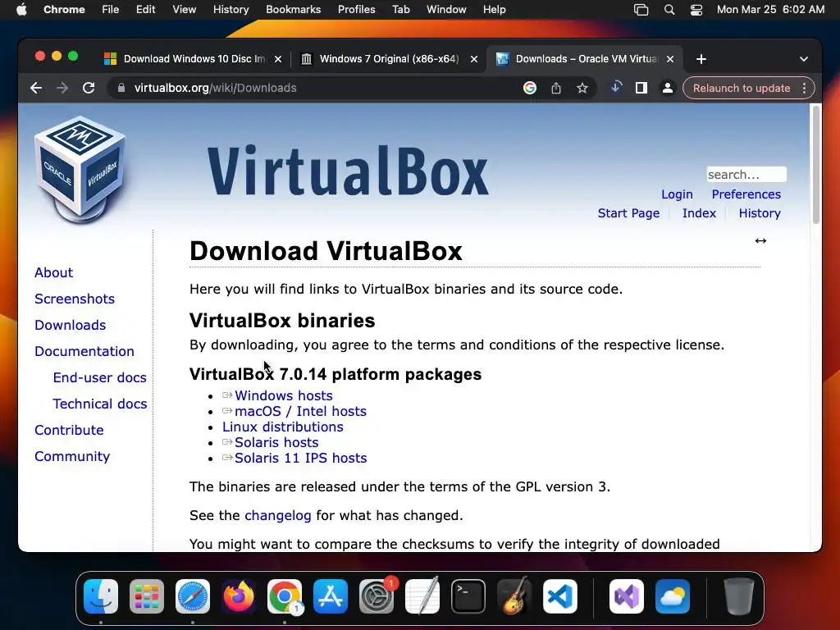Open Chrome downloads indicator
Image resolution: width=840 pixels, height=630 pixels.
pyautogui.click(x=616, y=87)
